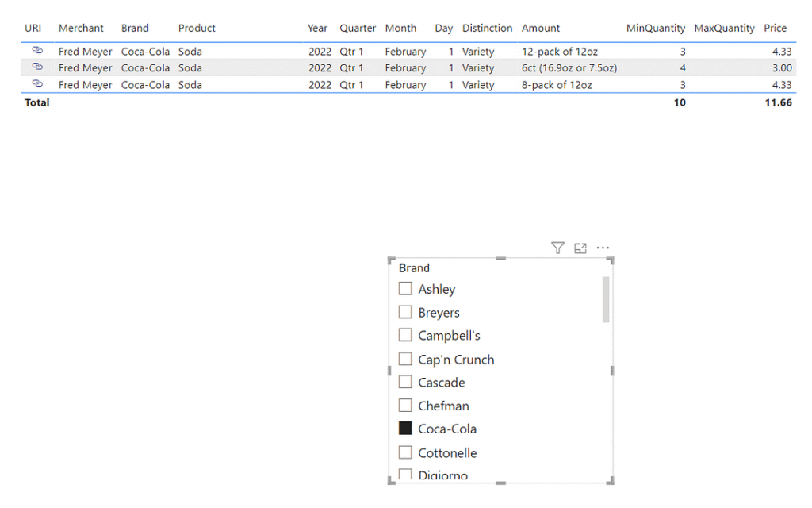Sort by the MinQuantity column header
This screenshot has height=508, width=812.
pyautogui.click(x=656, y=28)
